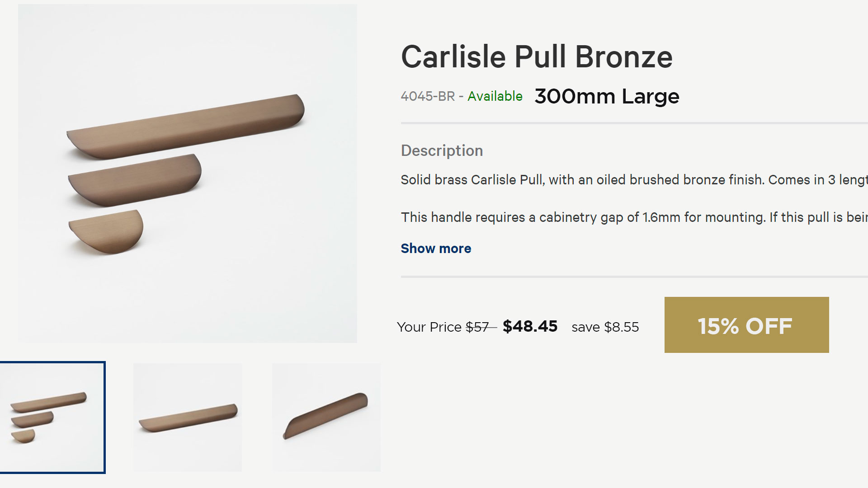This screenshot has width=868, height=488.
Task: Click the 300mm Large size label
Action: 607,96
